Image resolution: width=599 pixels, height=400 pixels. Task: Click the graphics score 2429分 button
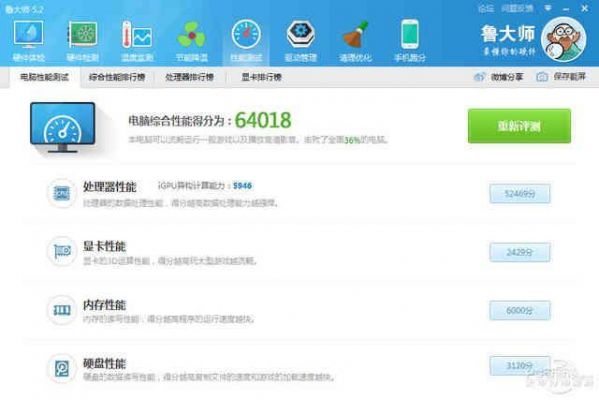point(520,252)
